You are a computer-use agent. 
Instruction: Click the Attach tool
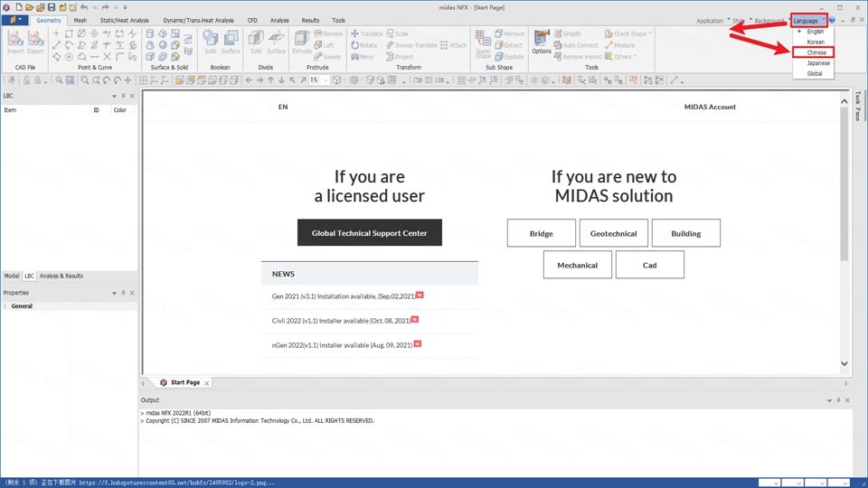453,45
